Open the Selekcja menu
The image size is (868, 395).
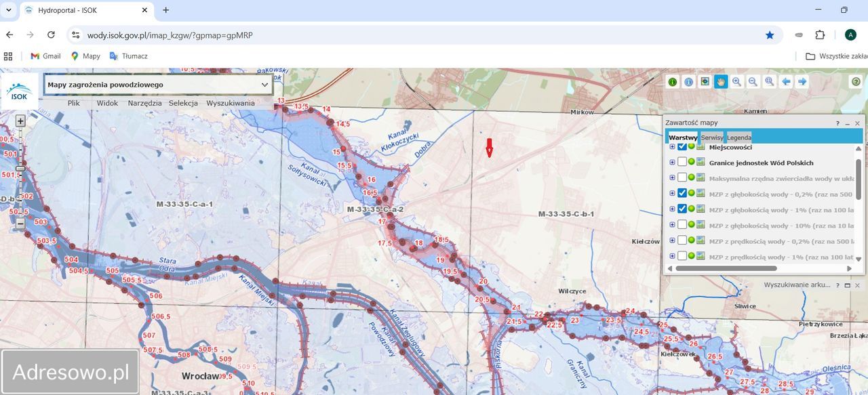[183, 103]
